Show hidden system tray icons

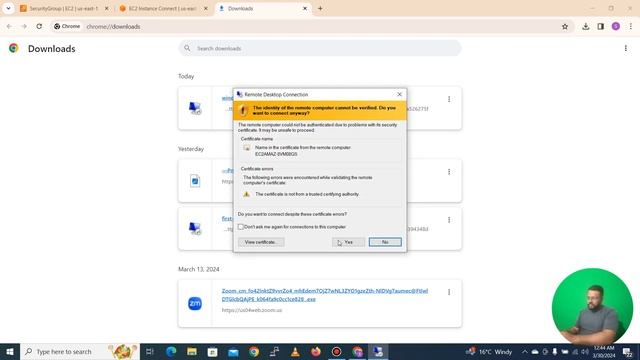pos(524,351)
